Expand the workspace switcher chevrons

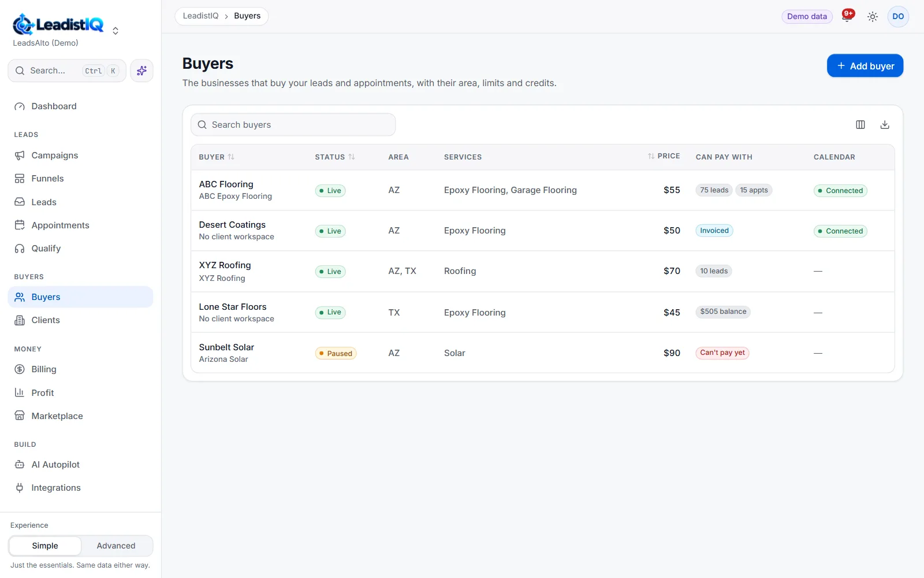click(115, 31)
